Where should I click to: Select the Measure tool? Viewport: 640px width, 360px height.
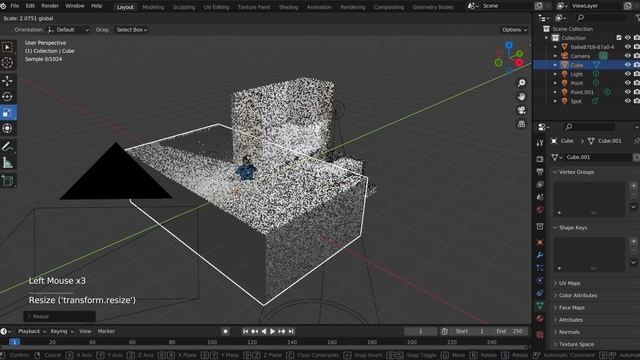coord(7,163)
